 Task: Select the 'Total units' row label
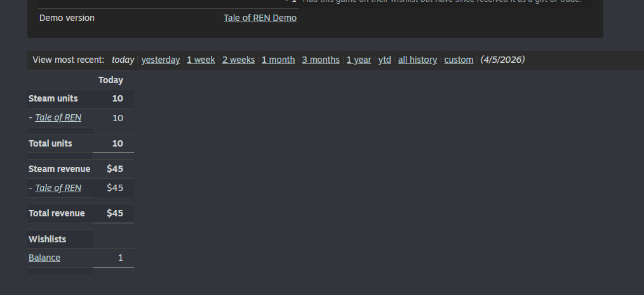click(50, 143)
